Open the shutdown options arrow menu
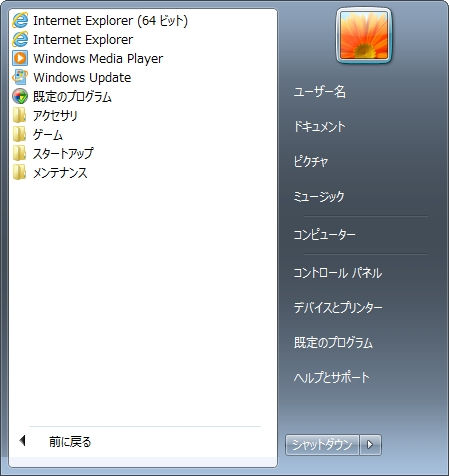The width and height of the screenshot is (449, 476). [370, 444]
